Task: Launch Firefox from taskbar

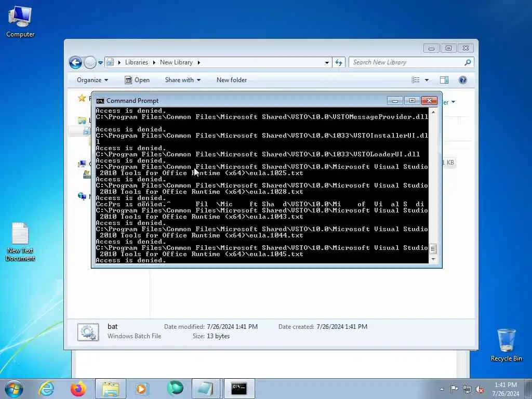Action: 78,389
